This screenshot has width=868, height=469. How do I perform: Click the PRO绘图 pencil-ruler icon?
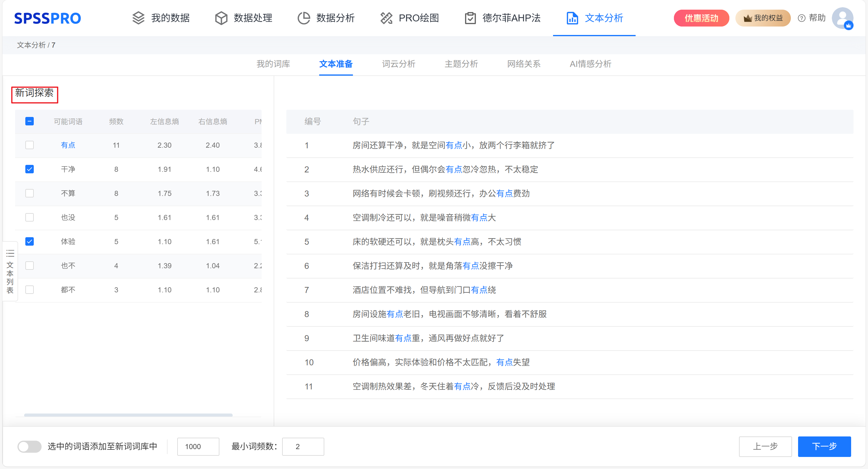click(x=386, y=18)
